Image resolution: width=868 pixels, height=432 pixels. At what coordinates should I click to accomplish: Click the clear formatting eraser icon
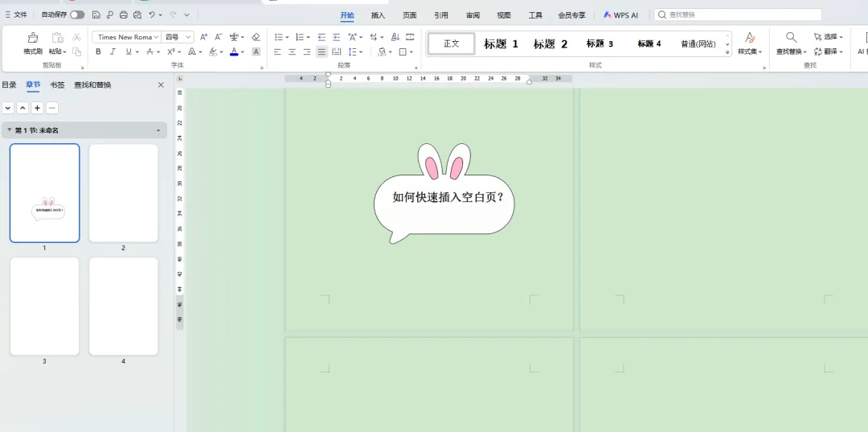pos(256,37)
